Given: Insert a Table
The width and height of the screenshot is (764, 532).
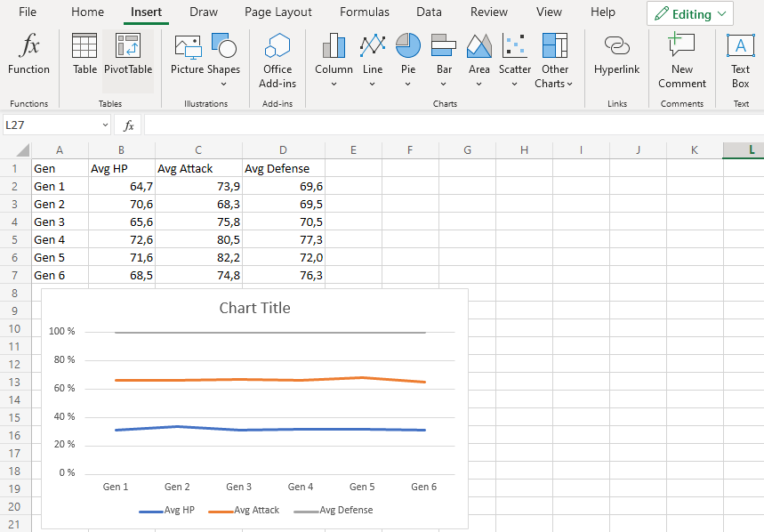Looking at the screenshot, I should click(84, 59).
